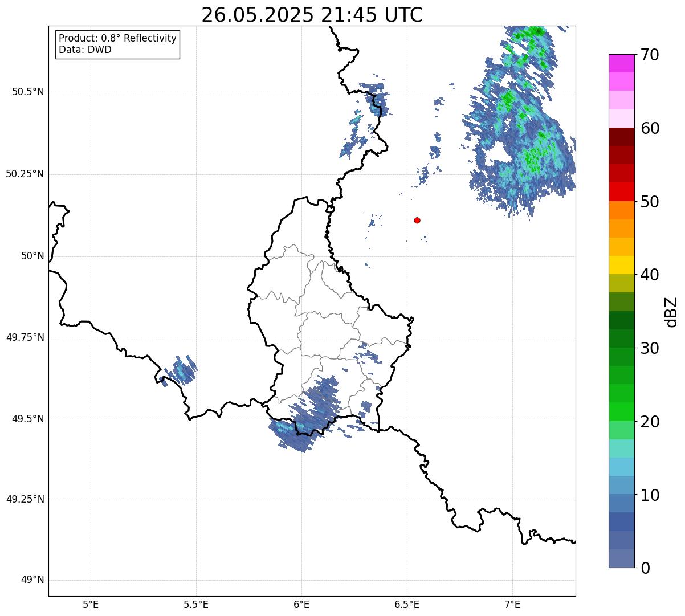The width and height of the screenshot is (685, 616).
Task: Click the longitude label 7°E
Action: 512,604
